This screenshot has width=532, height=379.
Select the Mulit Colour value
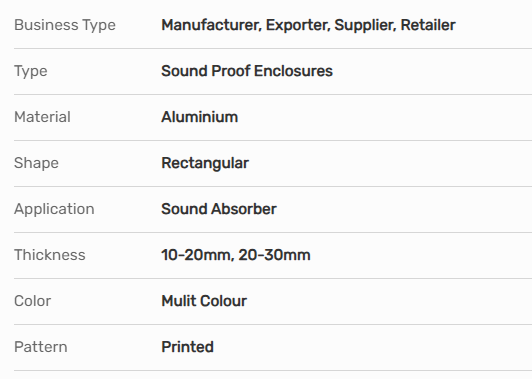pos(204,301)
